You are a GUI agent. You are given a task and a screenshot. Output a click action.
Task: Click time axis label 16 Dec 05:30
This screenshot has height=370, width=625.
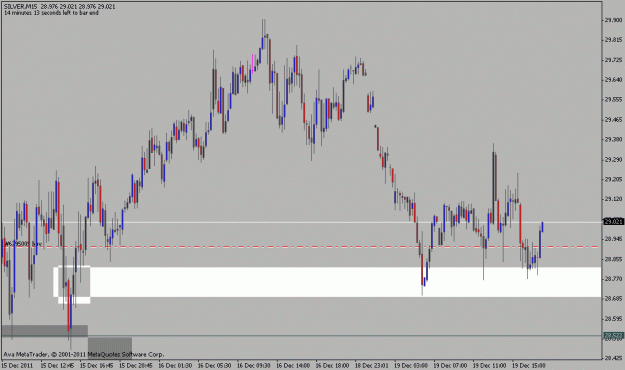[215, 365]
